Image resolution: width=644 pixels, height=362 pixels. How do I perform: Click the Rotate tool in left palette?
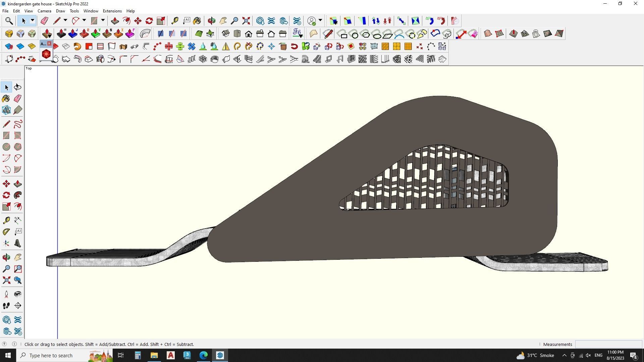click(6, 195)
